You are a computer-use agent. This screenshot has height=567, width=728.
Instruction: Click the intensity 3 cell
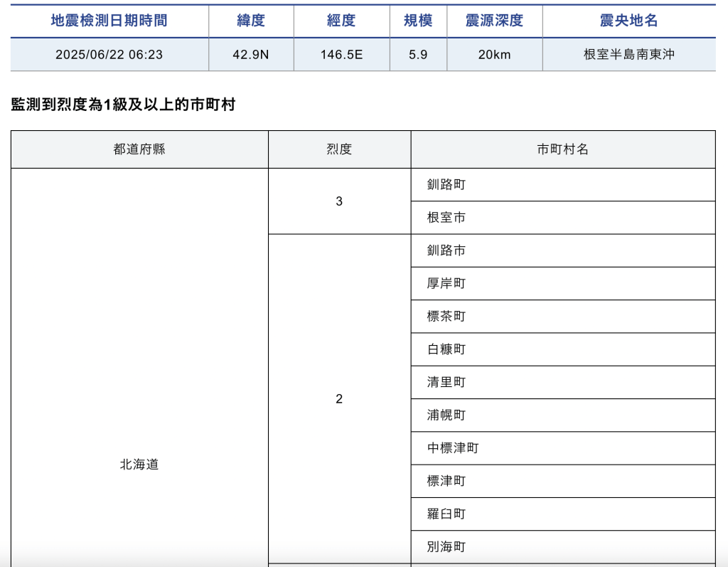pos(339,201)
